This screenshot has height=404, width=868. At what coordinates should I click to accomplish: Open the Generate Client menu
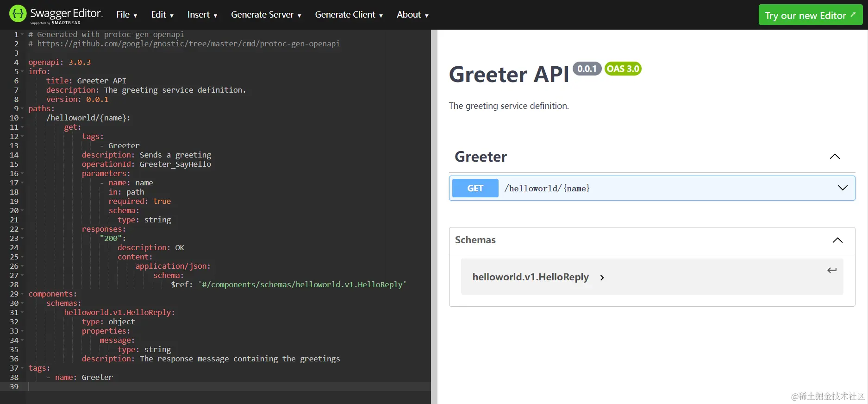349,15
